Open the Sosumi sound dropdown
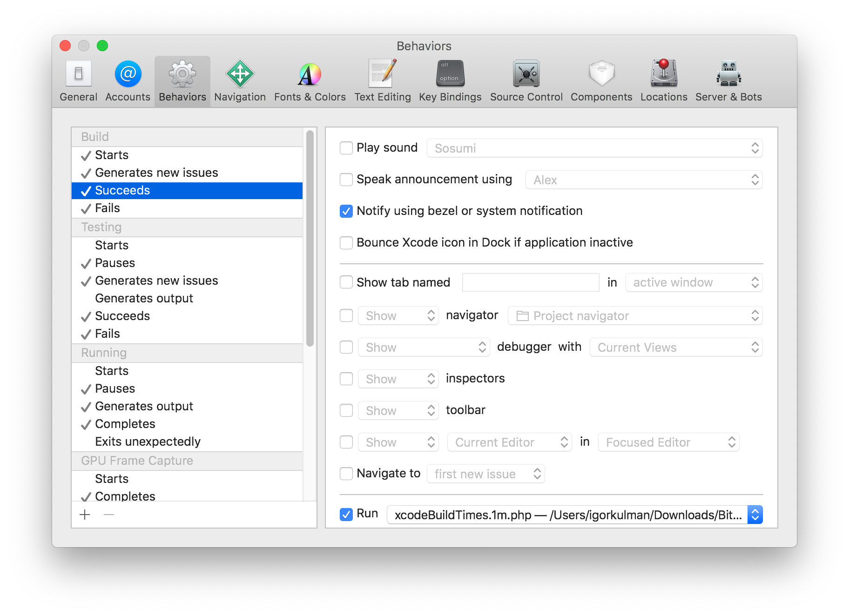849x616 pixels. point(594,148)
